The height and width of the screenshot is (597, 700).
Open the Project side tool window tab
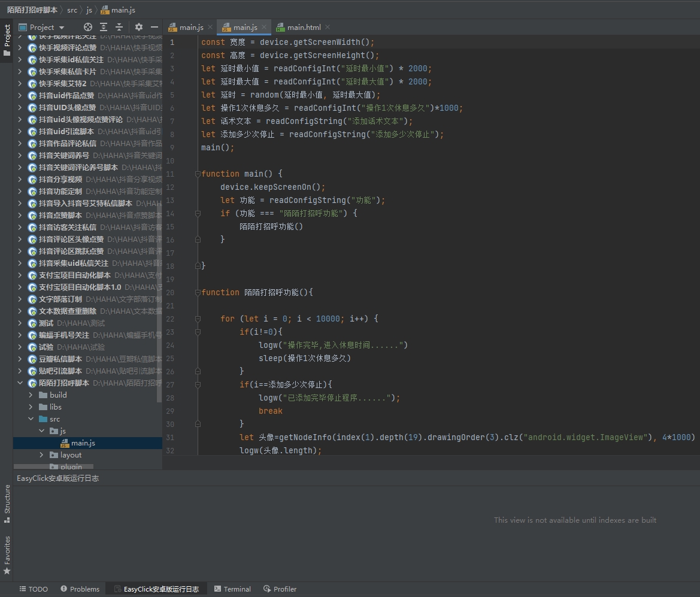point(7,40)
